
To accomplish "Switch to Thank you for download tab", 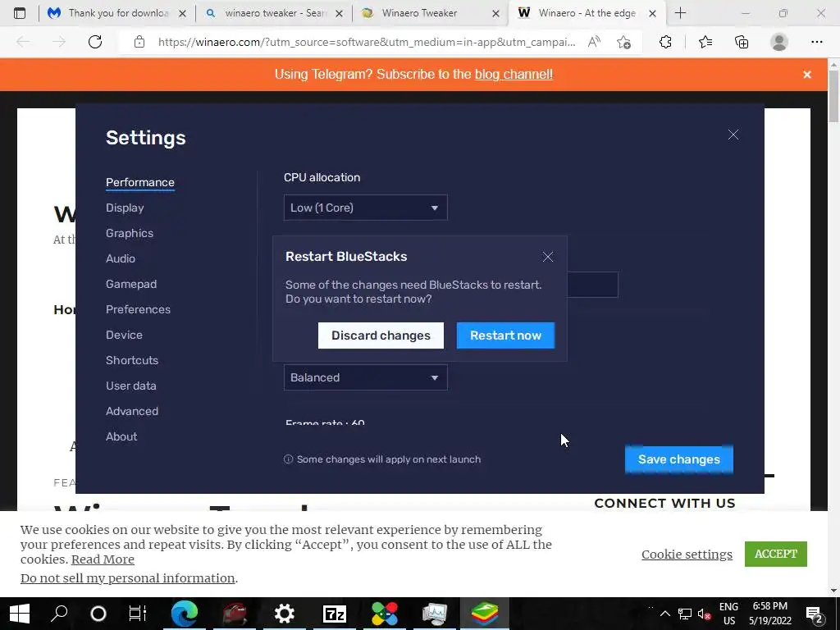I will click(118, 13).
